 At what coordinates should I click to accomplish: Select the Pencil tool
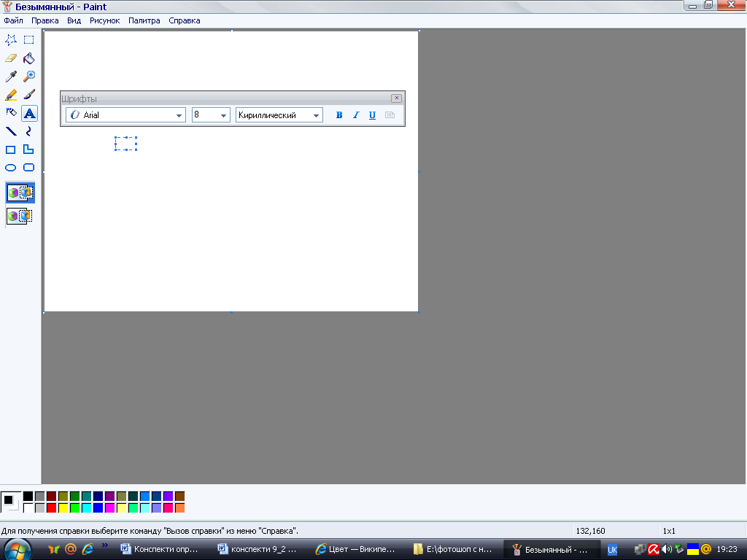(x=10, y=95)
